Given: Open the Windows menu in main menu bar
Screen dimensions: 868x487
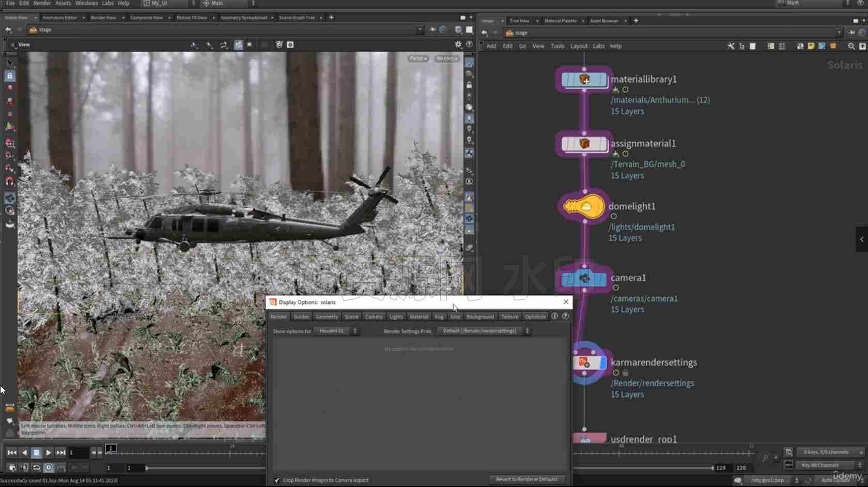Looking at the screenshot, I should pos(86,3).
